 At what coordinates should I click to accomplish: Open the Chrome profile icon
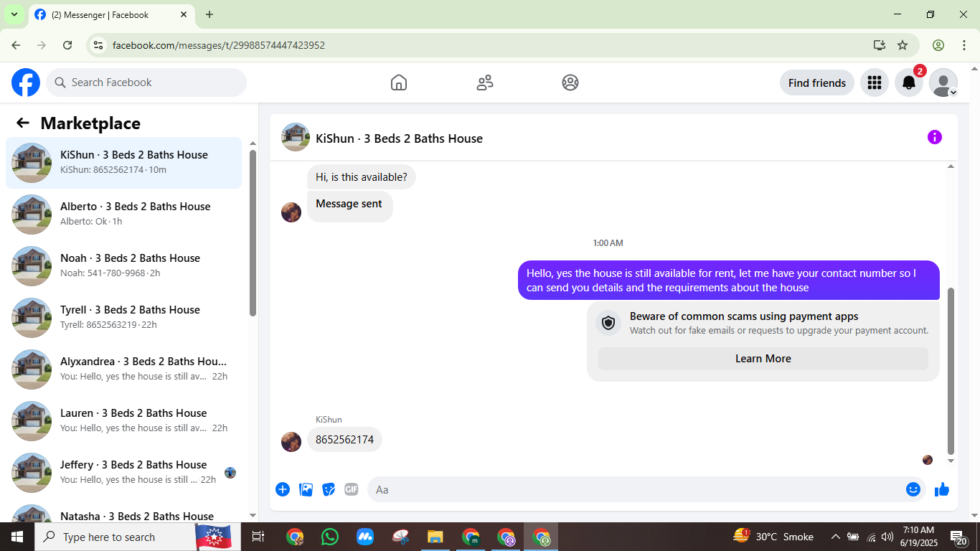click(x=938, y=45)
